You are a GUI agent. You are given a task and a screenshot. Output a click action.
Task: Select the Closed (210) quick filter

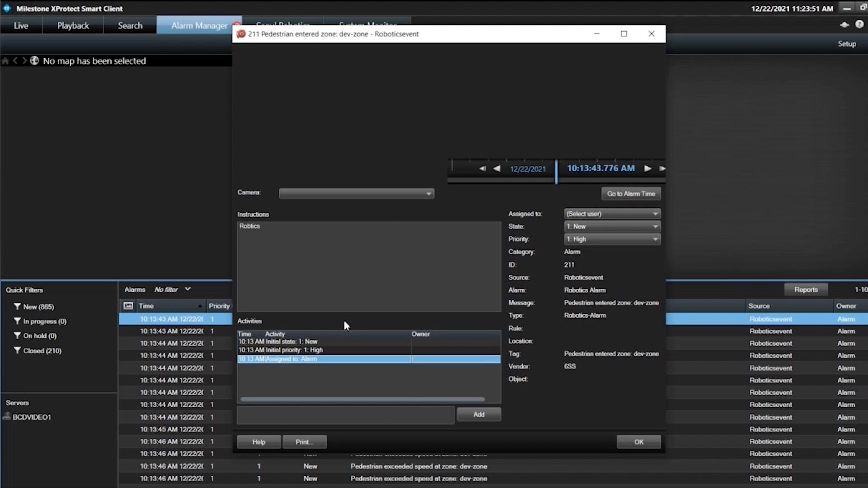coord(42,351)
